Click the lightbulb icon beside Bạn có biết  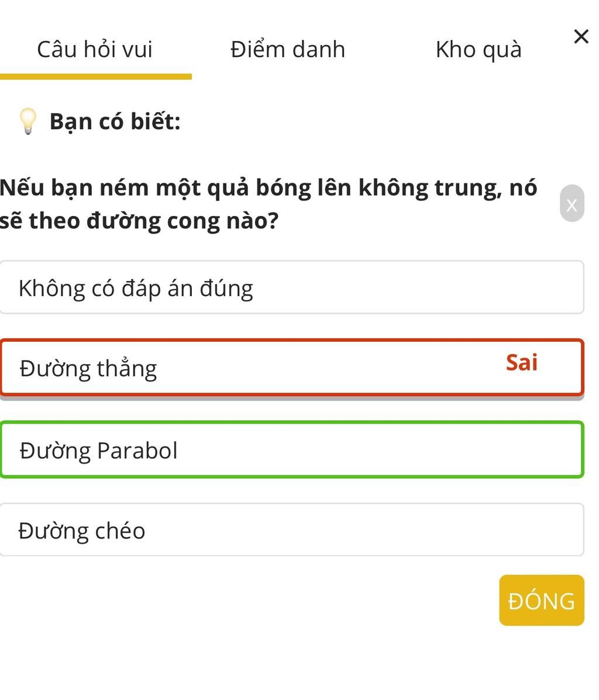27,121
